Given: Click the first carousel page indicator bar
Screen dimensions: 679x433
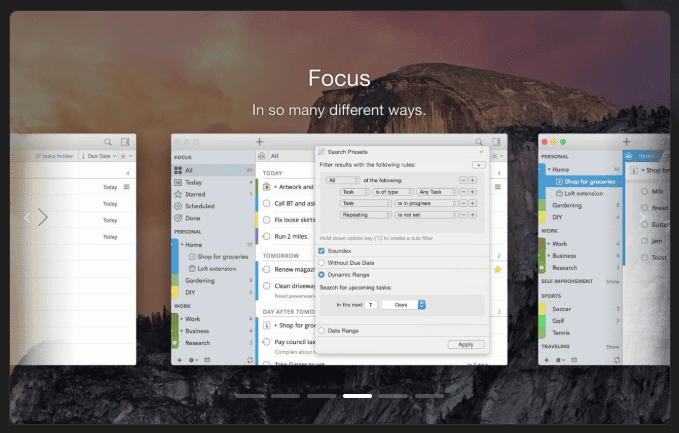Looking at the screenshot, I should click(x=250, y=396).
